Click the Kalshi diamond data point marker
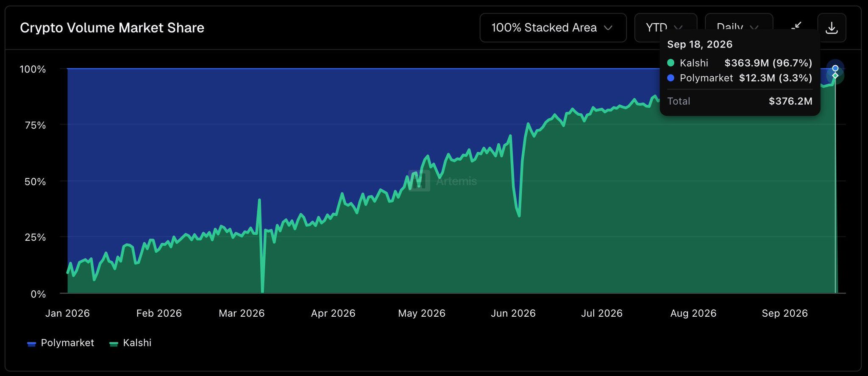Screen dimensions: 868x376 835,75
